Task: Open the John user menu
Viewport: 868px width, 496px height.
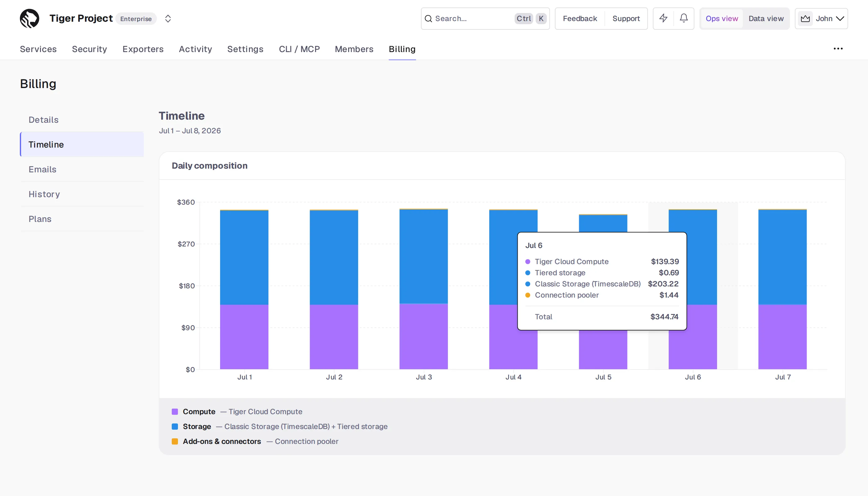Action: click(x=821, y=19)
